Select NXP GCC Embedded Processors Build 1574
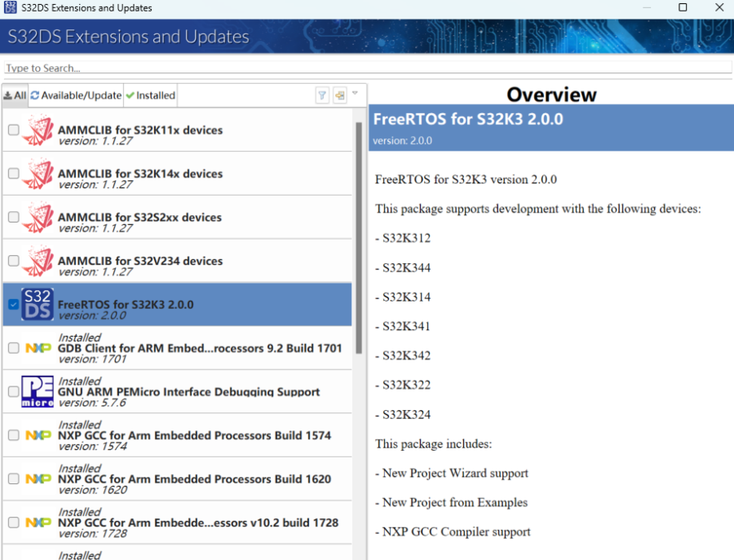 [x=194, y=435]
